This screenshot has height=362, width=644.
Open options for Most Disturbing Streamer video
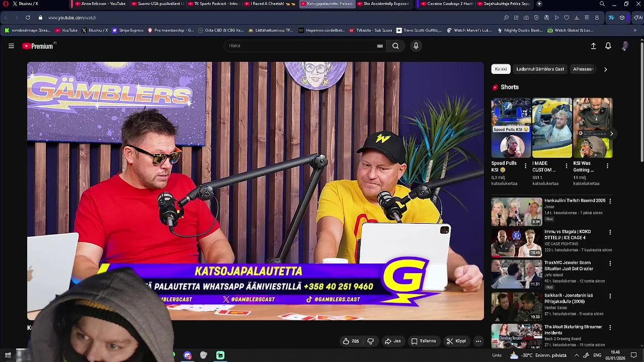pyautogui.click(x=610, y=327)
